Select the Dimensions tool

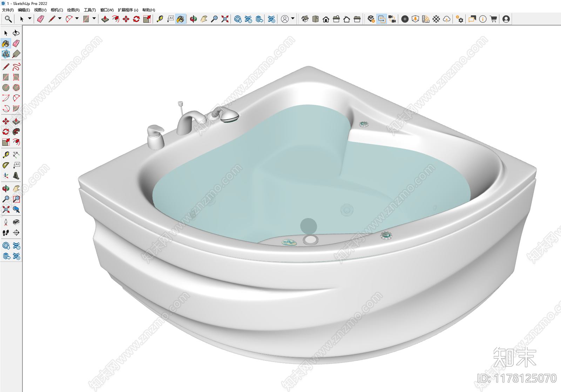click(16, 155)
